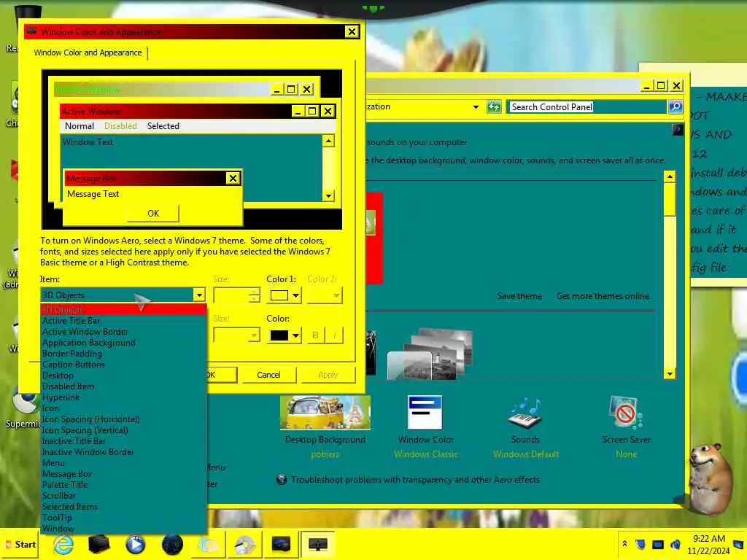Image resolution: width=747 pixels, height=560 pixels.
Task: Click the preview window scroll down arrow
Action: coord(328,195)
